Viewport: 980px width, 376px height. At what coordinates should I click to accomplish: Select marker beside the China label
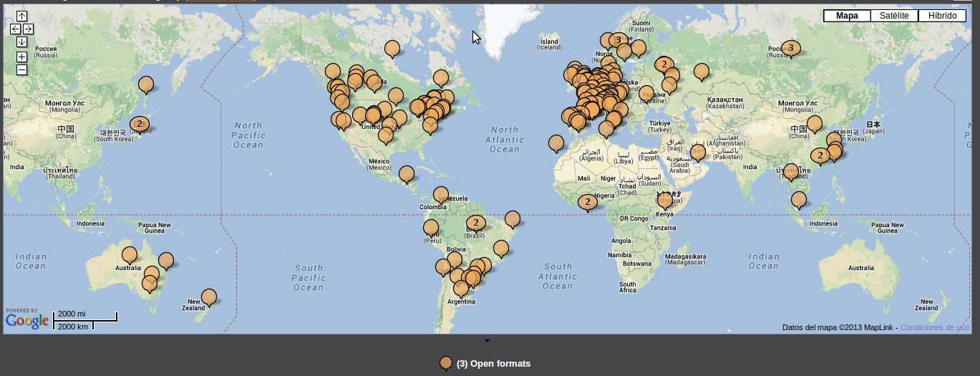coord(815,124)
